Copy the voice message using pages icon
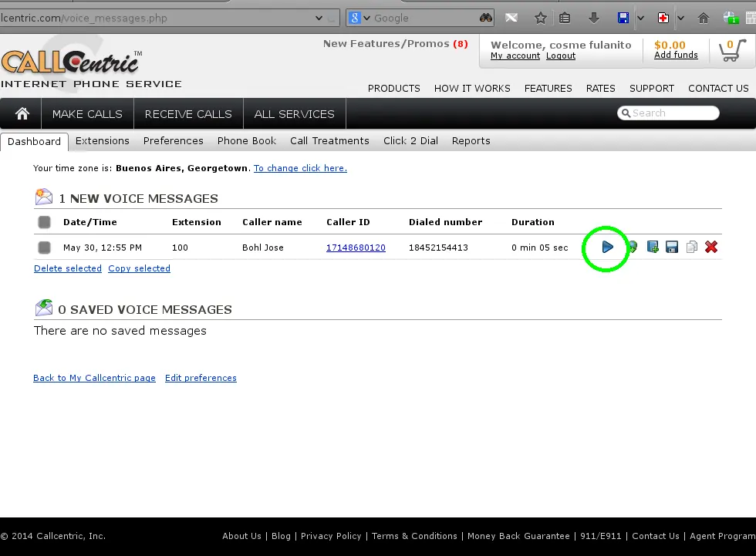Viewport: 756px width, 556px height. click(x=691, y=248)
